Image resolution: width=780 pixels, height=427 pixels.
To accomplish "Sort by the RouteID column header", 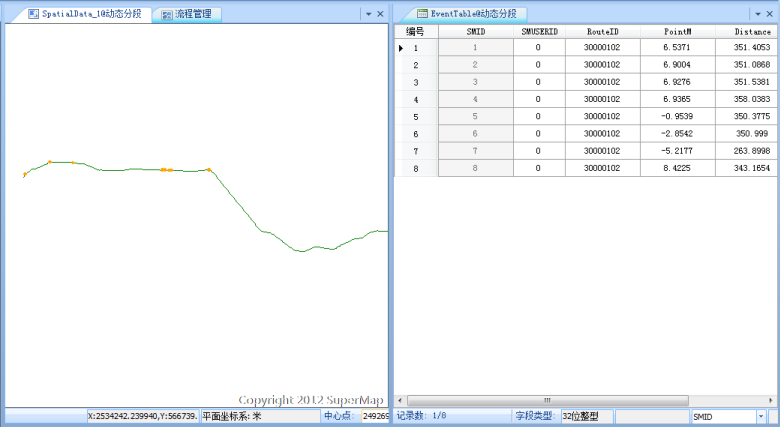I will [602, 31].
